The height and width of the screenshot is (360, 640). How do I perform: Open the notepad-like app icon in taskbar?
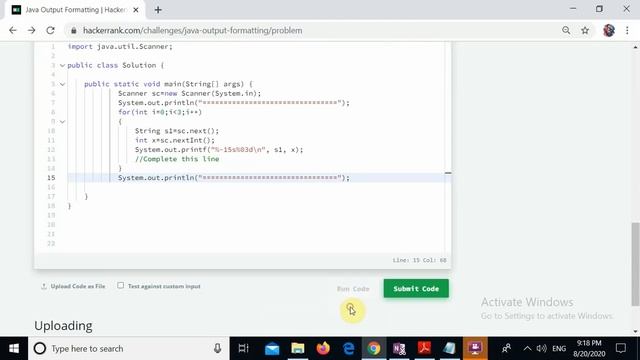(449, 349)
